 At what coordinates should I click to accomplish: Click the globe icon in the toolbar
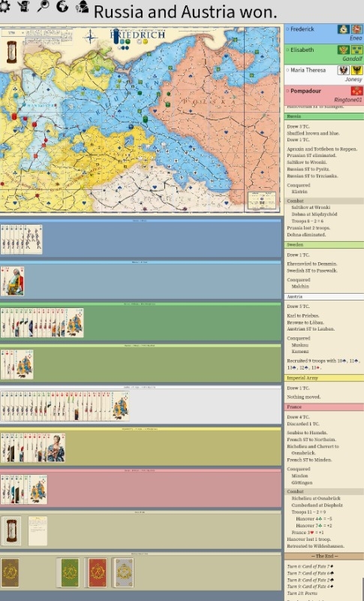(x=62, y=6)
